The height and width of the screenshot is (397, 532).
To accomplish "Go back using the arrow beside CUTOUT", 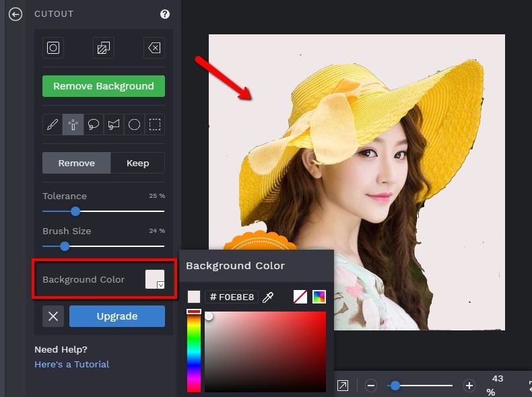I will tap(15, 14).
